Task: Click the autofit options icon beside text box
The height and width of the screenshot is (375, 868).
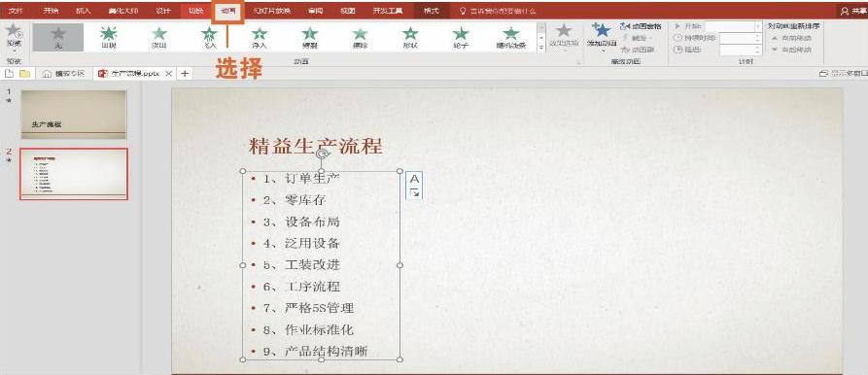Action: 414,186
